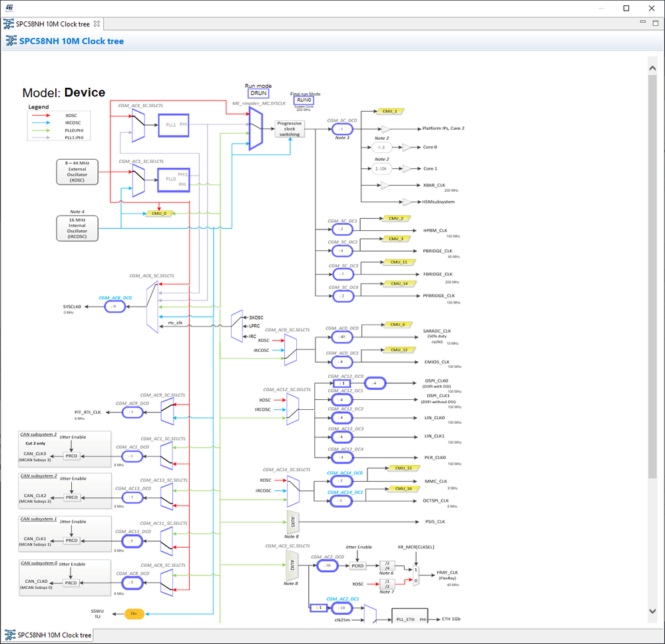Screen dimensions: 665x644
Task: Click the DRUN run mode box
Action: (x=258, y=93)
